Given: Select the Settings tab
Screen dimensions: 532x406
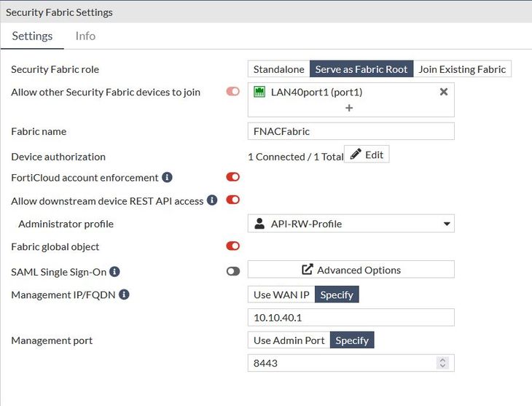Looking at the screenshot, I should [32, 36].
